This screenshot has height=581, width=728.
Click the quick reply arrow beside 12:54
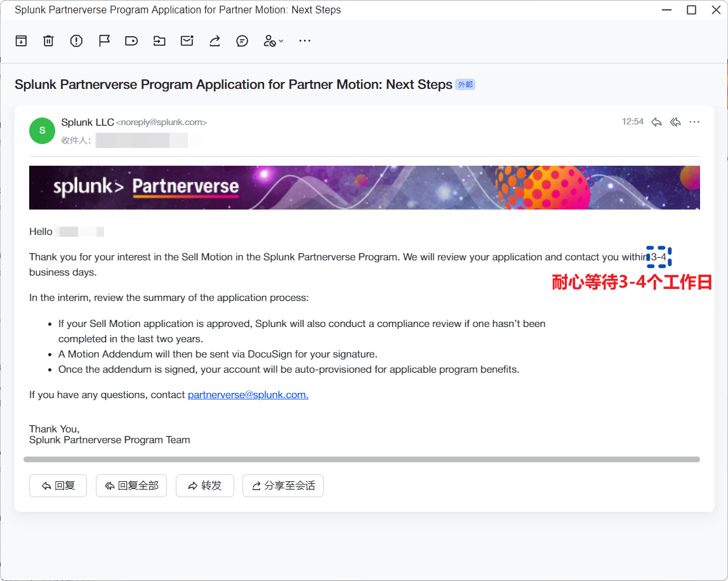coord(656,121)
